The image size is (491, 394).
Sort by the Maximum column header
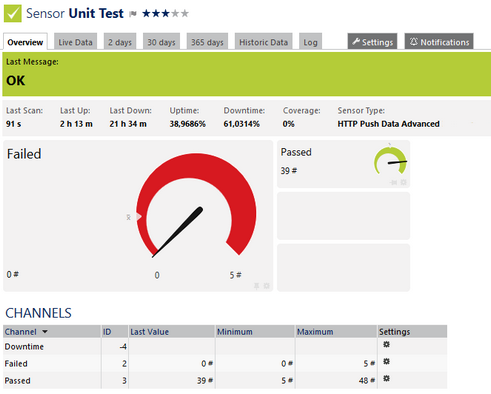(x=315, y=332)
